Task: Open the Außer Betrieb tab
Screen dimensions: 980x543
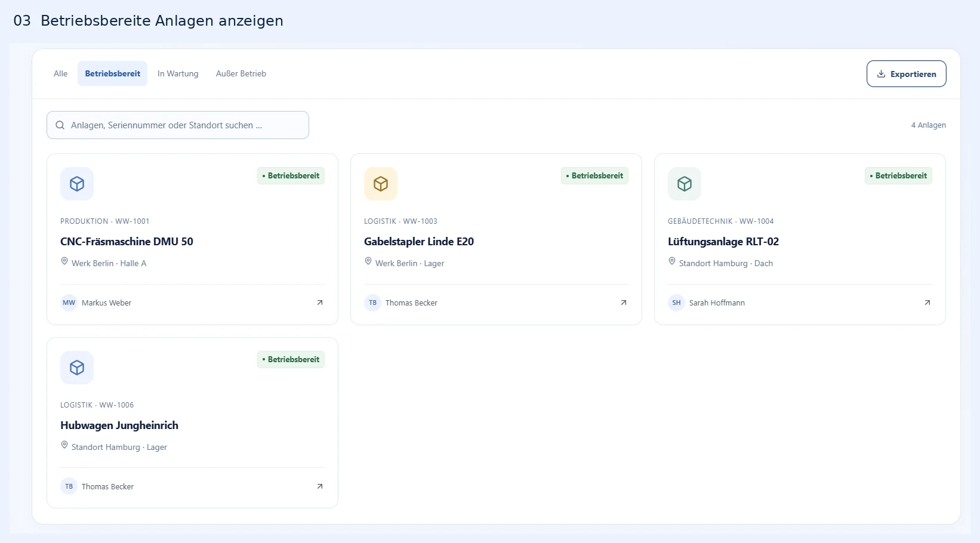Action: (241, 73)
